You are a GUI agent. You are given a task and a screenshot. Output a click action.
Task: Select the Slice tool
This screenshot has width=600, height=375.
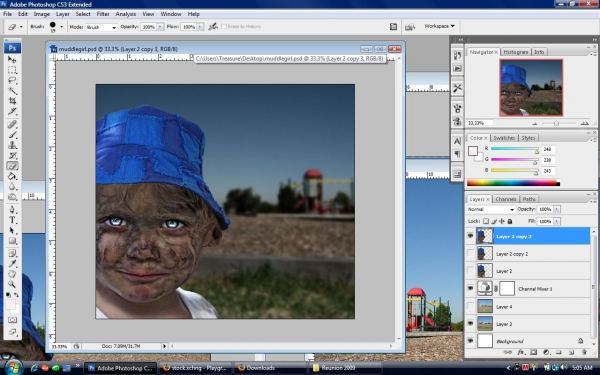pos(12,111)
